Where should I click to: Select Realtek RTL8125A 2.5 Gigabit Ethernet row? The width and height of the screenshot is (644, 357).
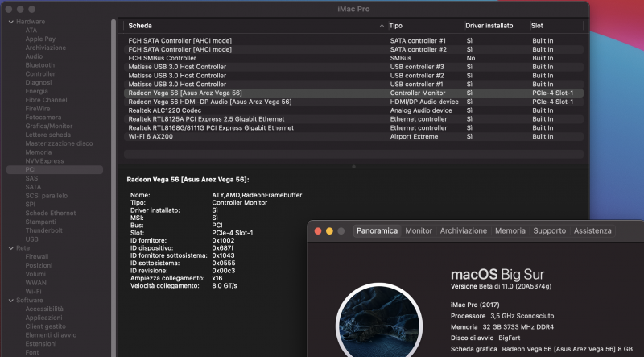tap(353, 118)
